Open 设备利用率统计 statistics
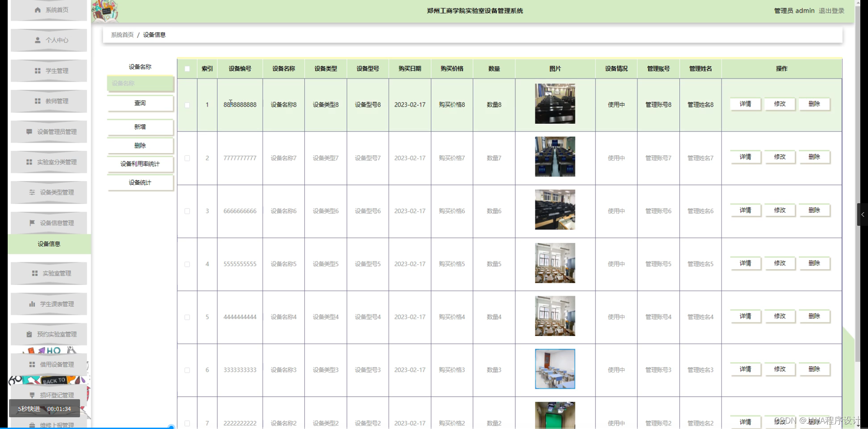The height and width of the screenshot is (429, 868). 140,164
